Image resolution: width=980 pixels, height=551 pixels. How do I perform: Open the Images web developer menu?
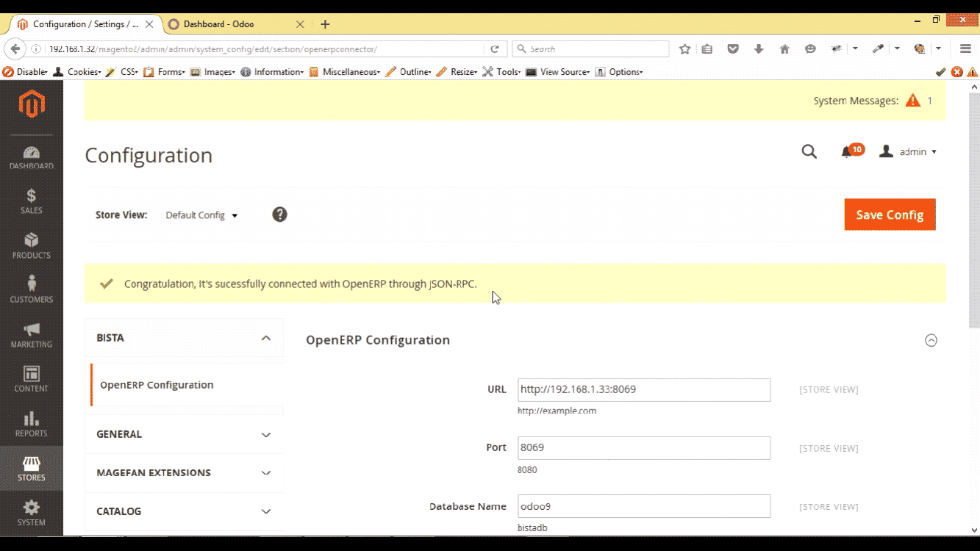click(x=212, y=72)
